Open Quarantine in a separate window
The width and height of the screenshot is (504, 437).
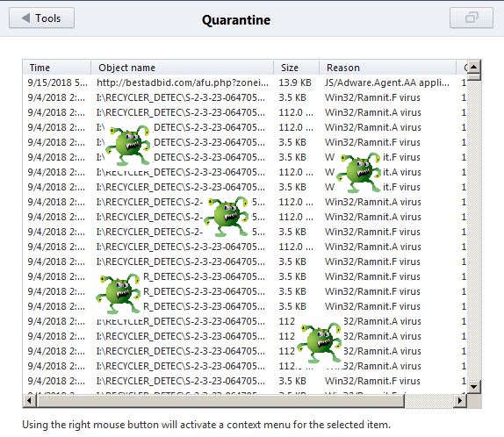click(472, 18)
